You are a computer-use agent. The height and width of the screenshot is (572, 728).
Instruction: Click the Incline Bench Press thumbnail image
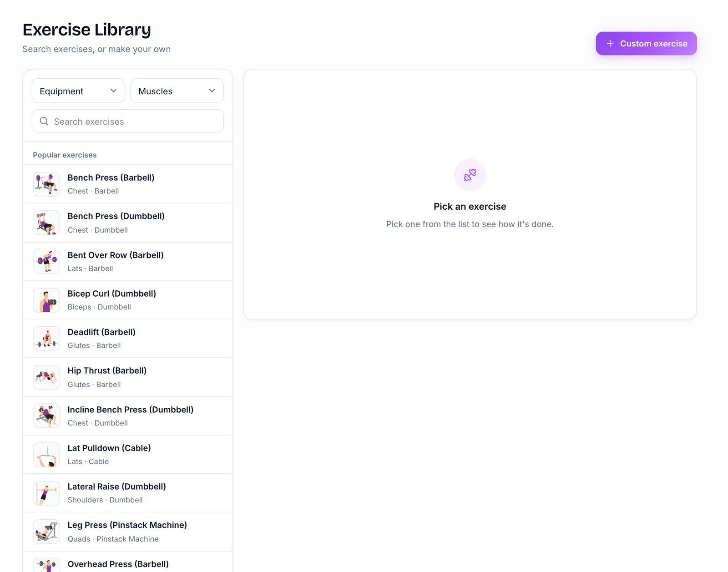pyautogui.click(x=46, y=416)
